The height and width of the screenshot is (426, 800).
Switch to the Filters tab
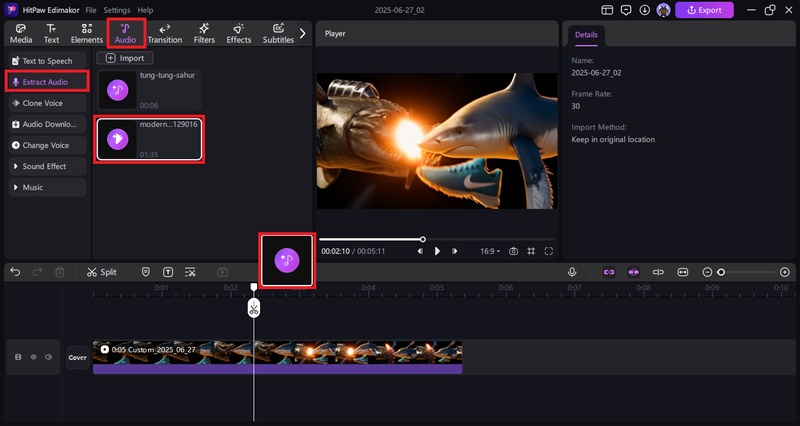coord(204,33)
